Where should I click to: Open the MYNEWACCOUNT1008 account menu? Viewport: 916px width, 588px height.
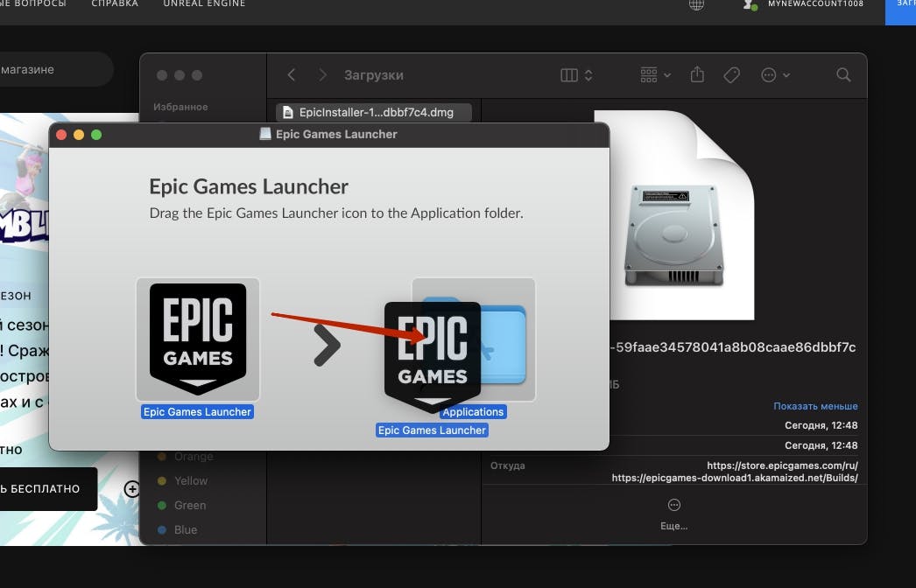click(x=803, y=4)
